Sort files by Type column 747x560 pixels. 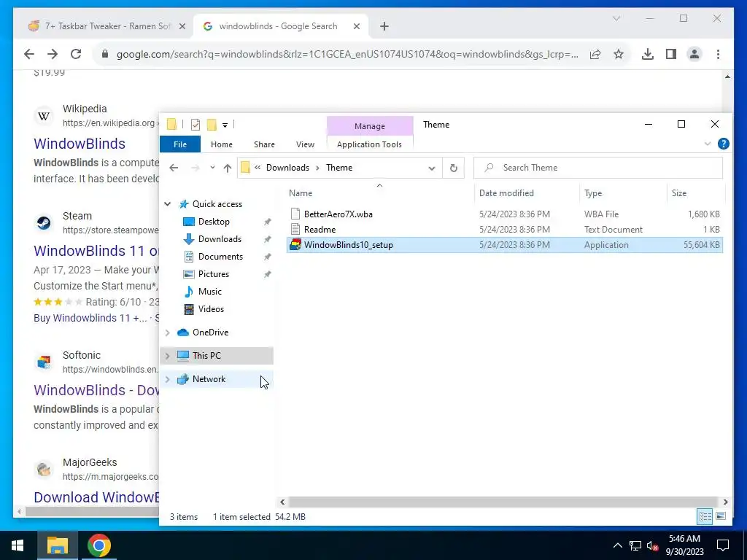(593, 192)
